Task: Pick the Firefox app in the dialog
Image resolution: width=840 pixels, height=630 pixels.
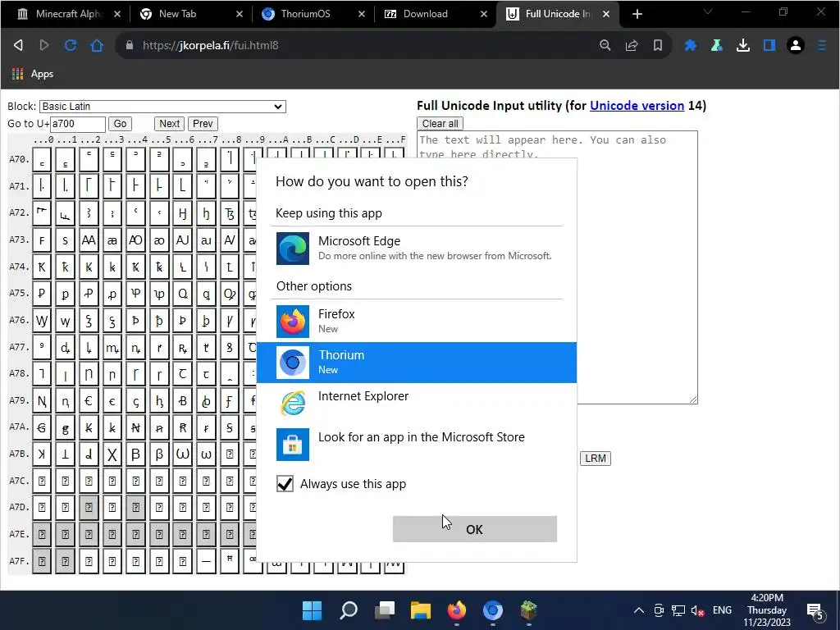Action: pos(417,321)
